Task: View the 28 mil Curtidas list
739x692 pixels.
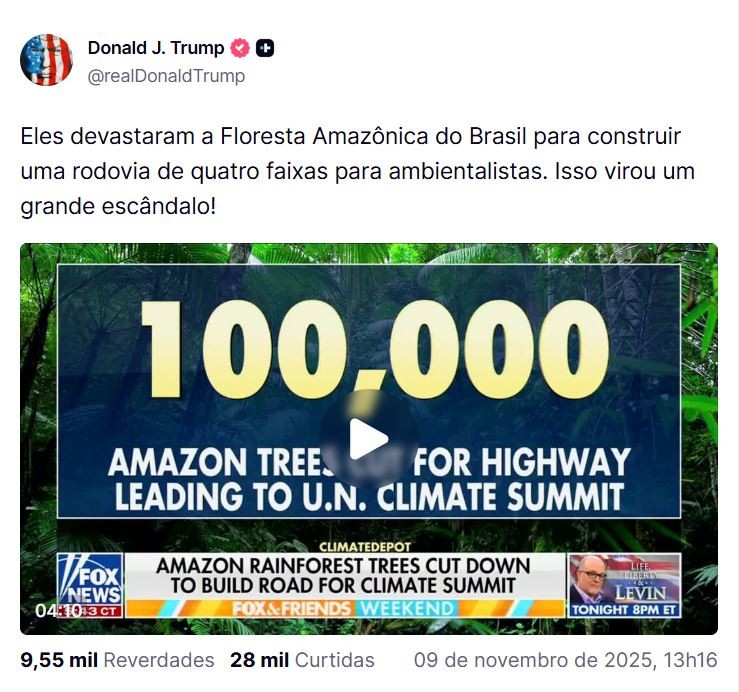Action: pos(302,660)
